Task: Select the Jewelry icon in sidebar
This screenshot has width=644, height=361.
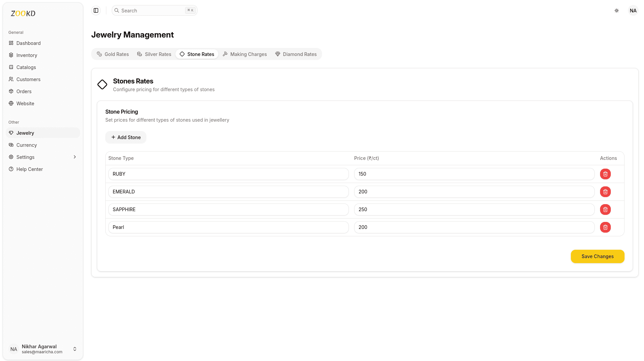Action: [x=11, y=133]
